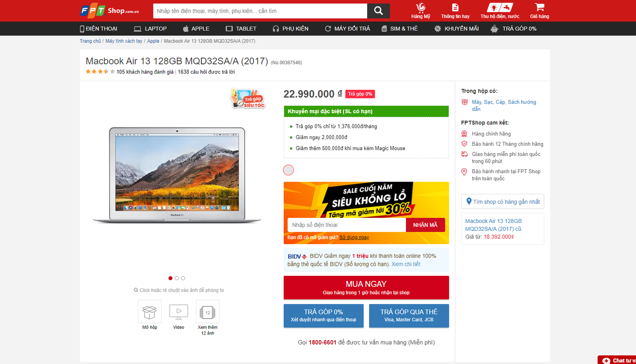Open the ĐIỆN THOẠI menu
Screen dimensions: 636x364
(x=99, y=29)
